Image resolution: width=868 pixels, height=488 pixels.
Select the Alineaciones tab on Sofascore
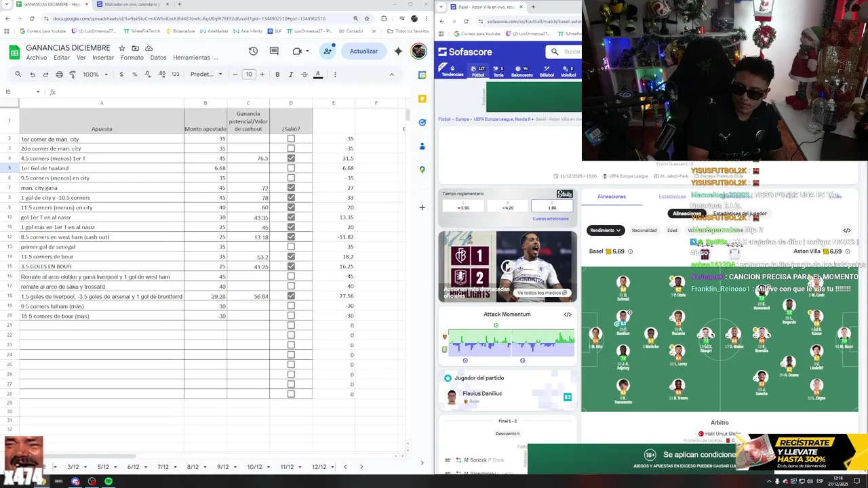click(612, 197)
